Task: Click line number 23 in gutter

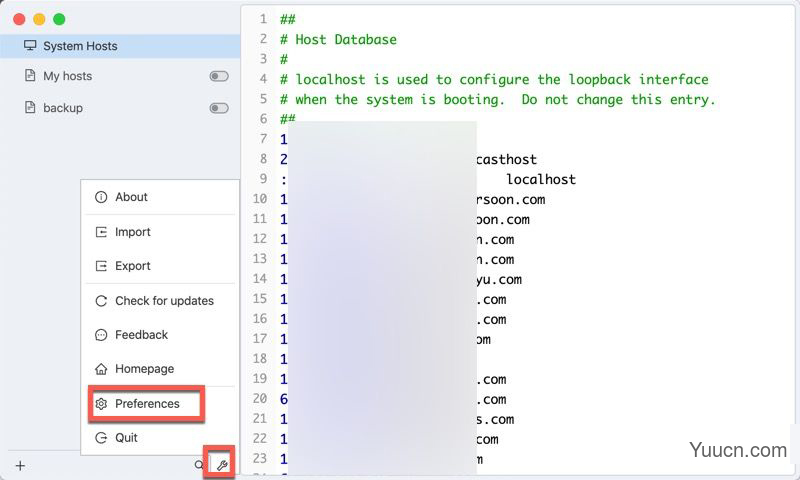Action: 260,459
